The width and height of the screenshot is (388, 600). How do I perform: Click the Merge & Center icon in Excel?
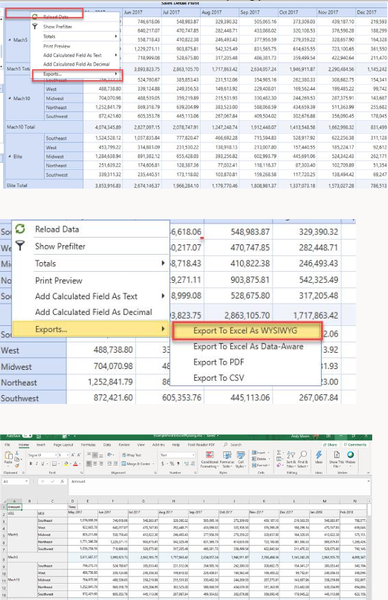click(124, 464)
